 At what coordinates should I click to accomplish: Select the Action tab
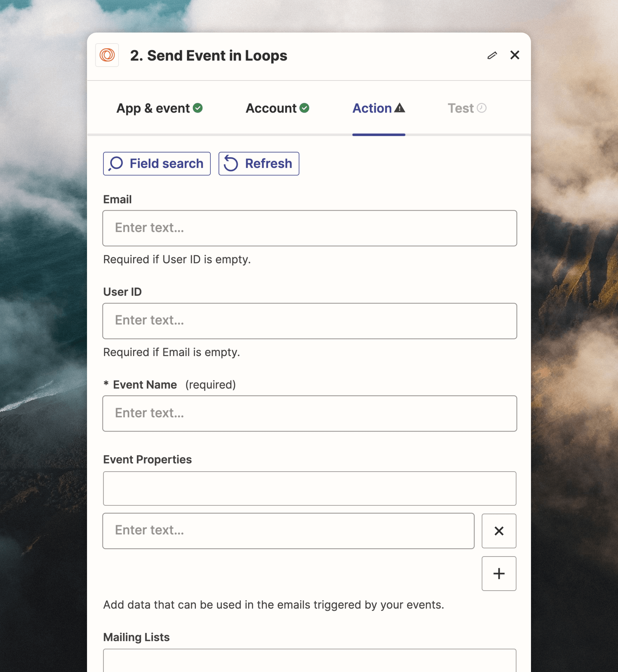point(379,108)
